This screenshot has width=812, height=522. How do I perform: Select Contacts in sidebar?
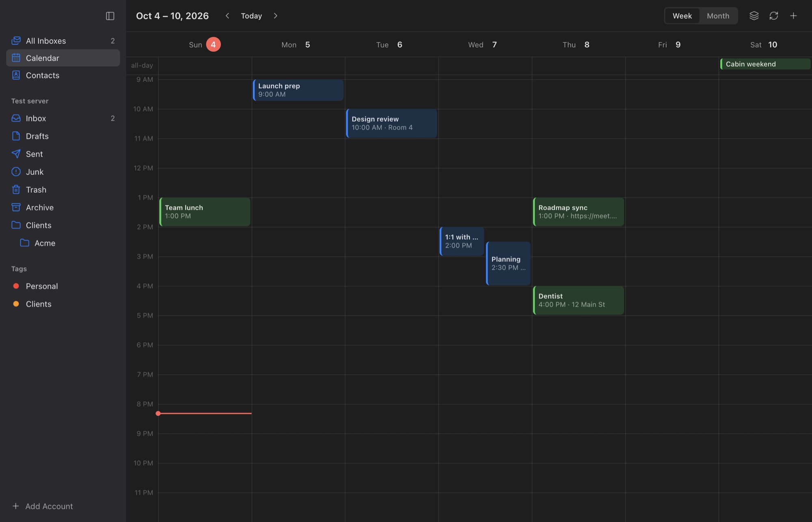pyautogui.click(x=63, y=75)
